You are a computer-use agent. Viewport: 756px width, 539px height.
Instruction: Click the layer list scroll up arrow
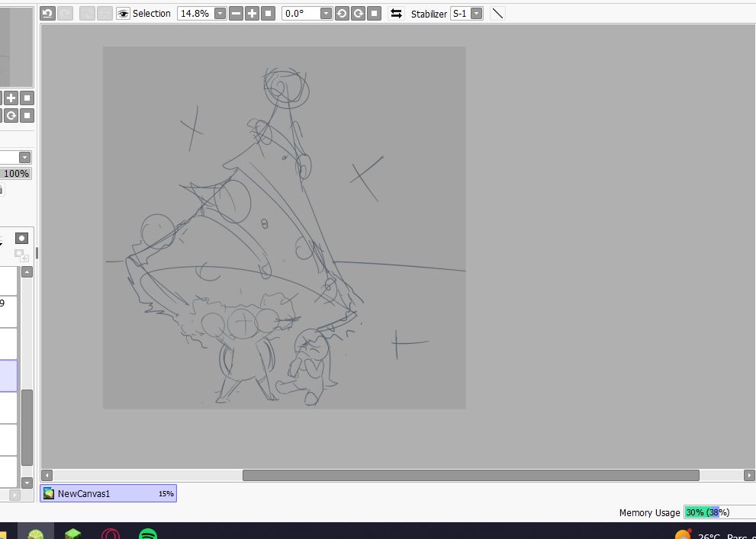coord(27,271)
